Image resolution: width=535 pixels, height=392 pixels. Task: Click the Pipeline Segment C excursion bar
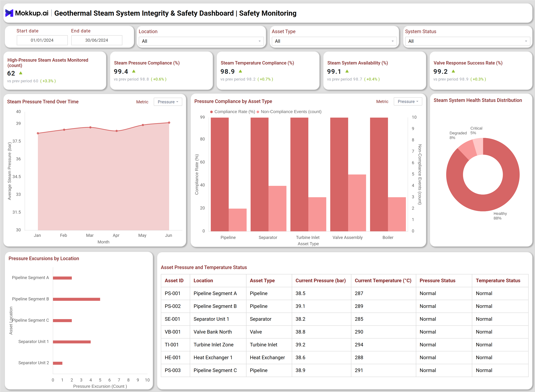point(62,321)
